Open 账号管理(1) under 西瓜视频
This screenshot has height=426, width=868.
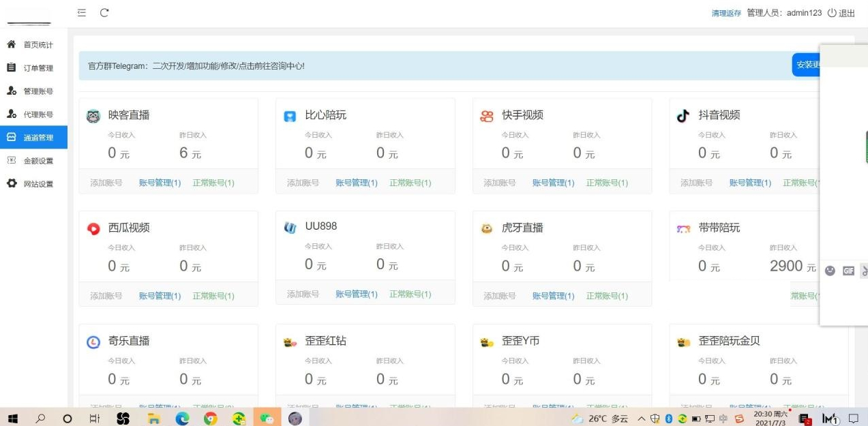coord(160,296)
